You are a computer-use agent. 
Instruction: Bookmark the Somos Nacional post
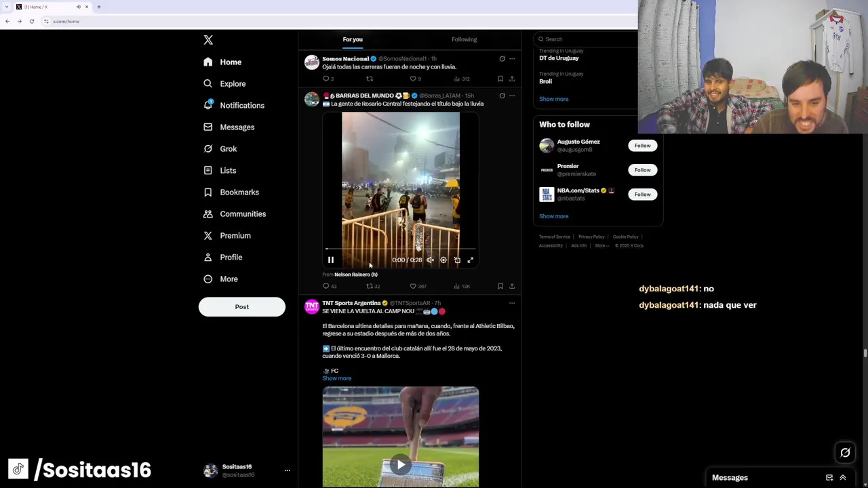[500, 79]
